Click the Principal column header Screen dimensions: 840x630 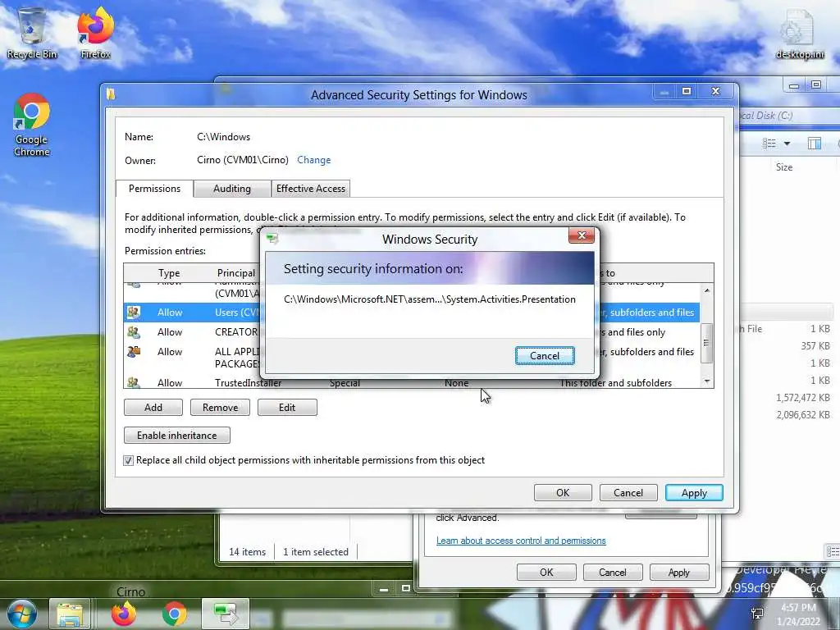pos(235,272)
